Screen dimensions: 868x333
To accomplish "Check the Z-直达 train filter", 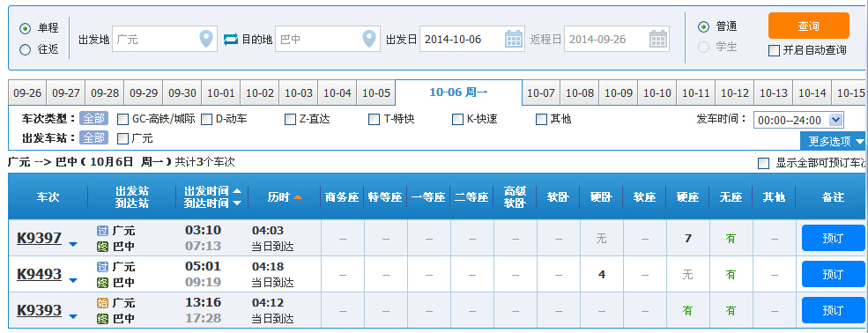I will 290,120.
